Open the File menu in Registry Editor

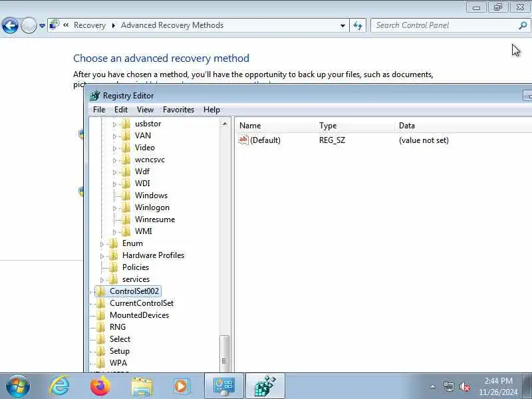point(99,110)
